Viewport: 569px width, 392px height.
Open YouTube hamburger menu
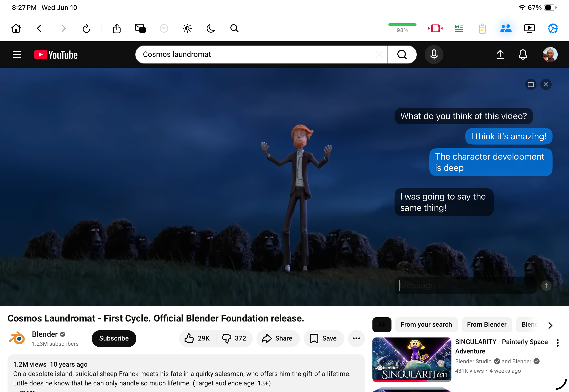(x=17, y=55)
